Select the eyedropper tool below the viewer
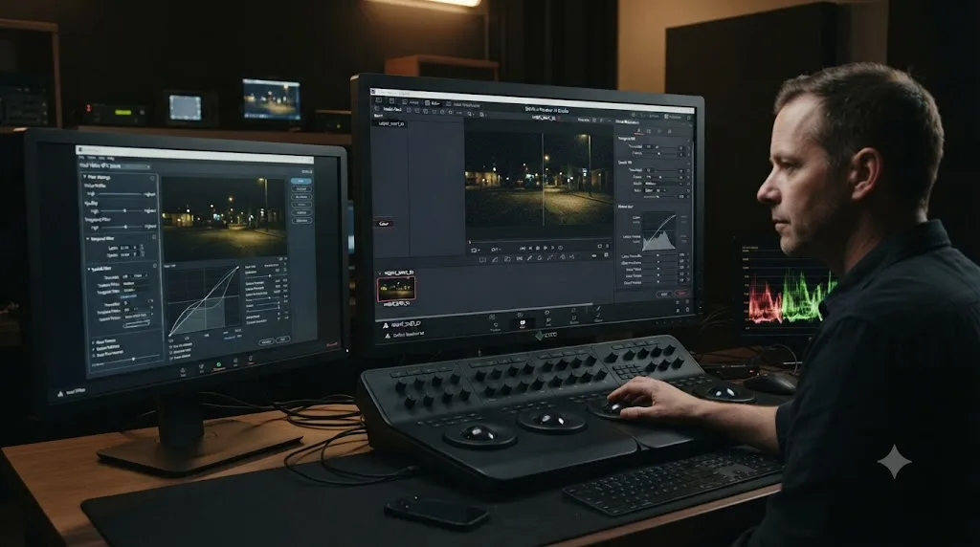Viewport: 980px width, 547px height. coord(529,258)
